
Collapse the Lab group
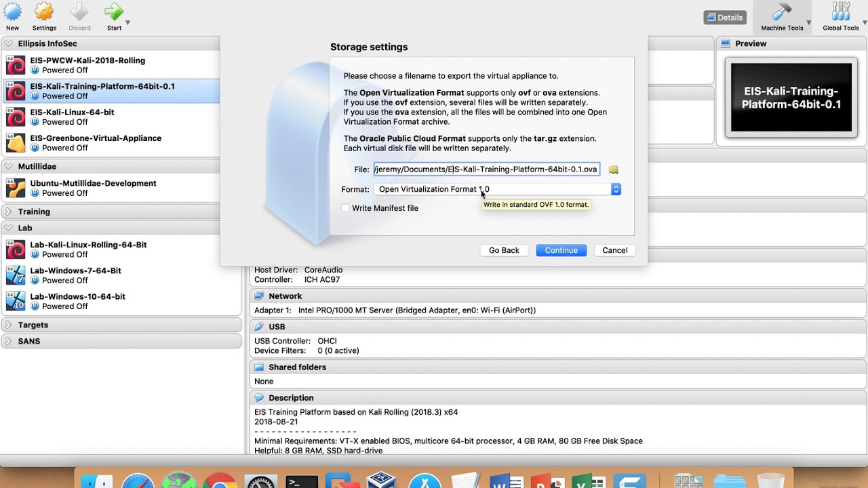(x=9, y=228)
